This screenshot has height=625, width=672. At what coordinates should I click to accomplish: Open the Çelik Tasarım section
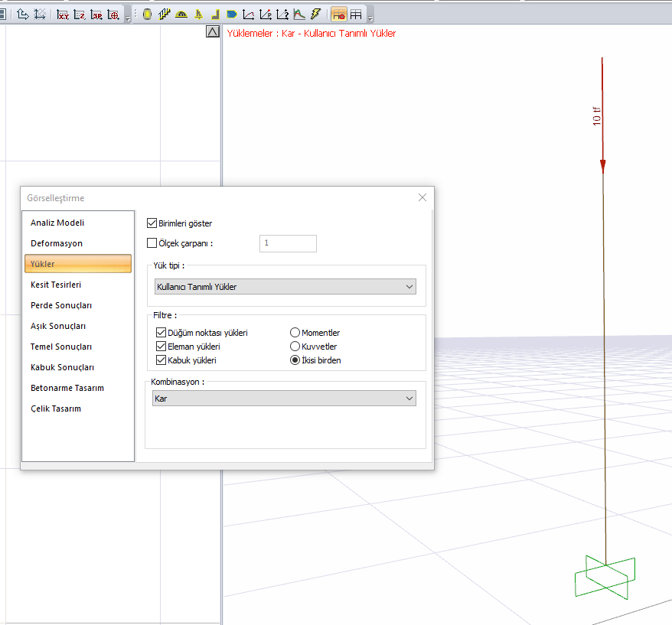click(x=78, y=409)
